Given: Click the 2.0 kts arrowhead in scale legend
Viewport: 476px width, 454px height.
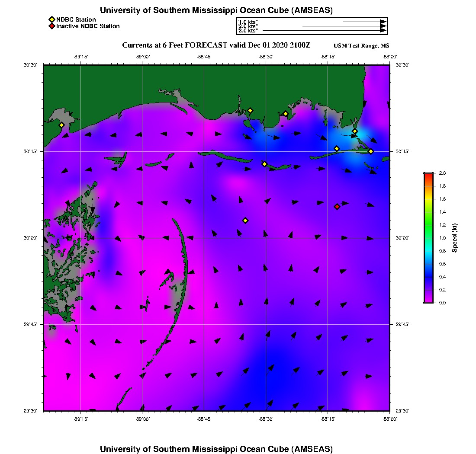Looking at the screenshot, I should [383, 26].
